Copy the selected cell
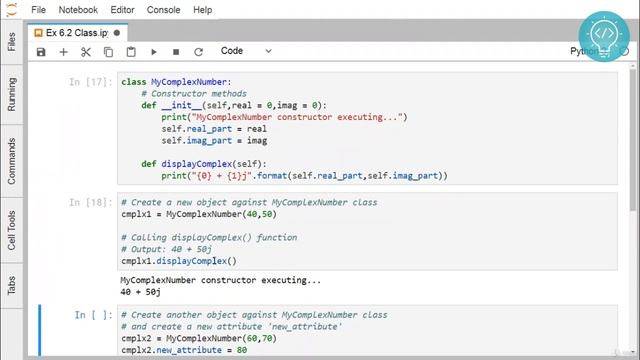Image resolution: width=640 pixels, height=360 pixels. 108,52
